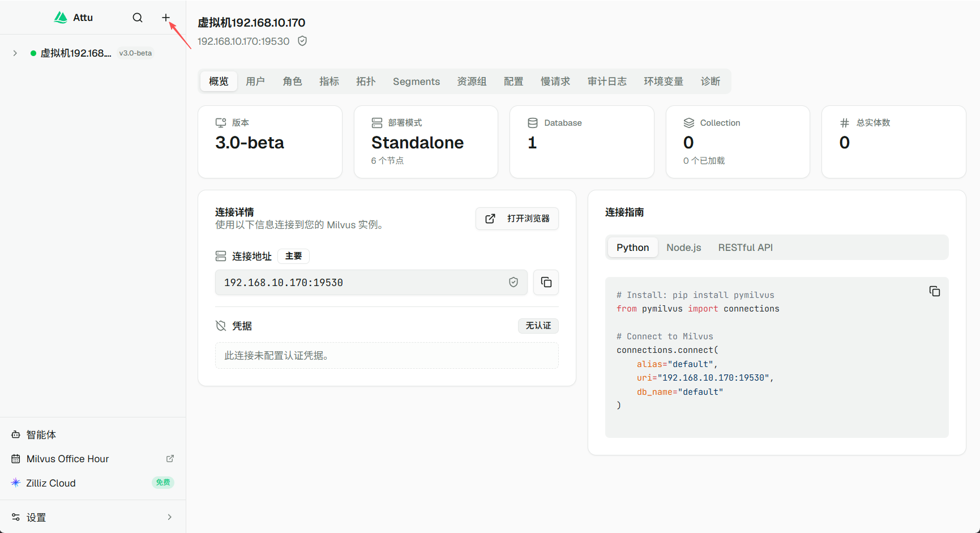980x533 pixels.
Task: Select the 概览 tab
Action: [219, 82]
